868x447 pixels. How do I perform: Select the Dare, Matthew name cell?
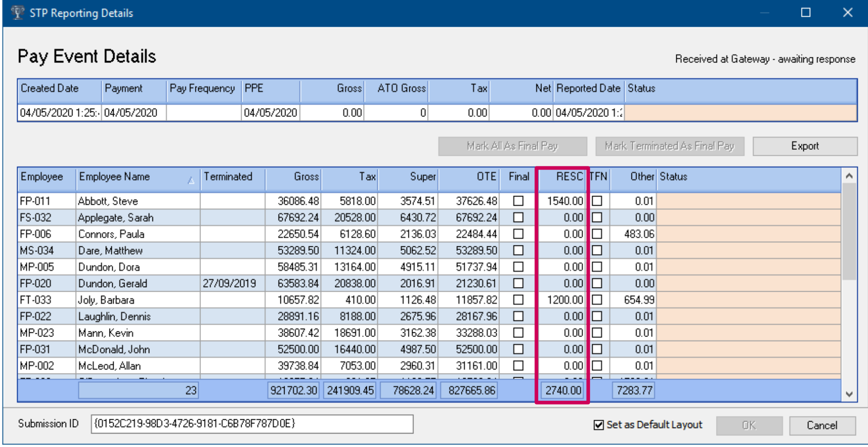[138, 251]
